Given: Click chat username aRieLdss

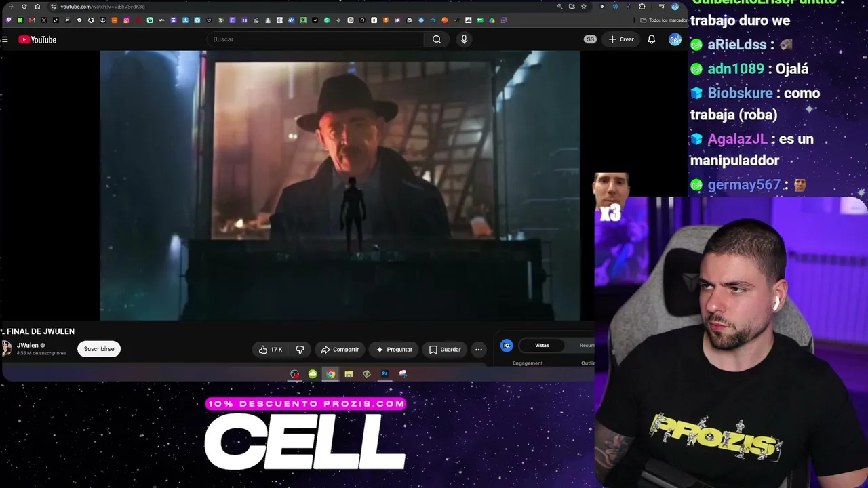Looking at the screenshot, I should pos(737,45).
